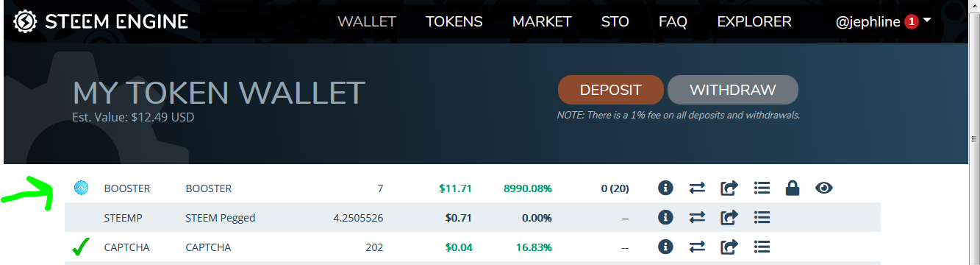Click STEEMP transfer arrows icon
This screenshot has width=980, height=265.
pos(697,217)
